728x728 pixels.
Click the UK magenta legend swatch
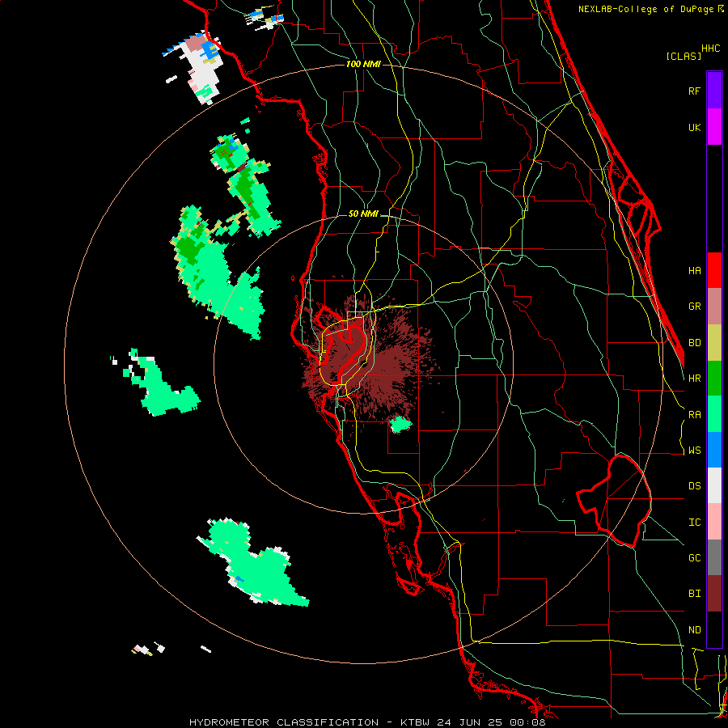pyautogui.click(x=714, y=127)
